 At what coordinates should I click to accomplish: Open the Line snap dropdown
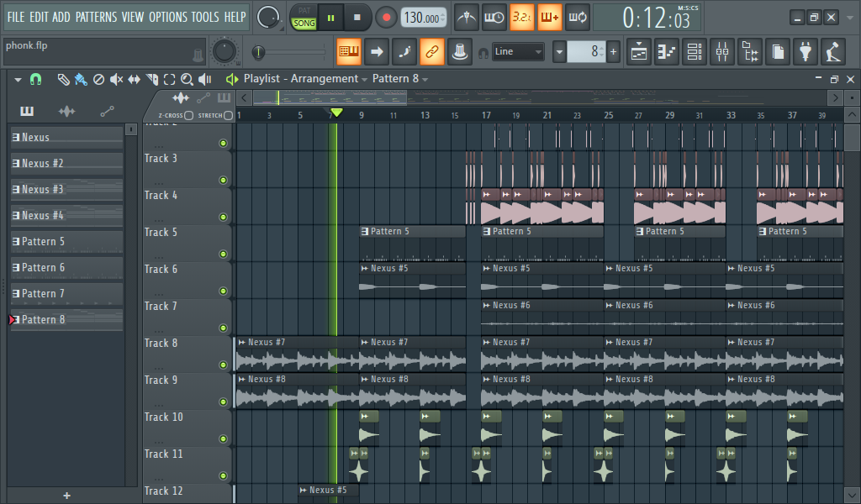coord(516,50)
